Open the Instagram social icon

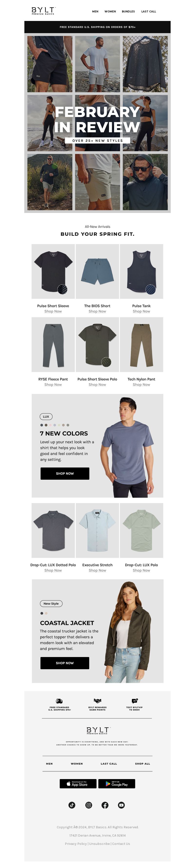pos(89,805)
